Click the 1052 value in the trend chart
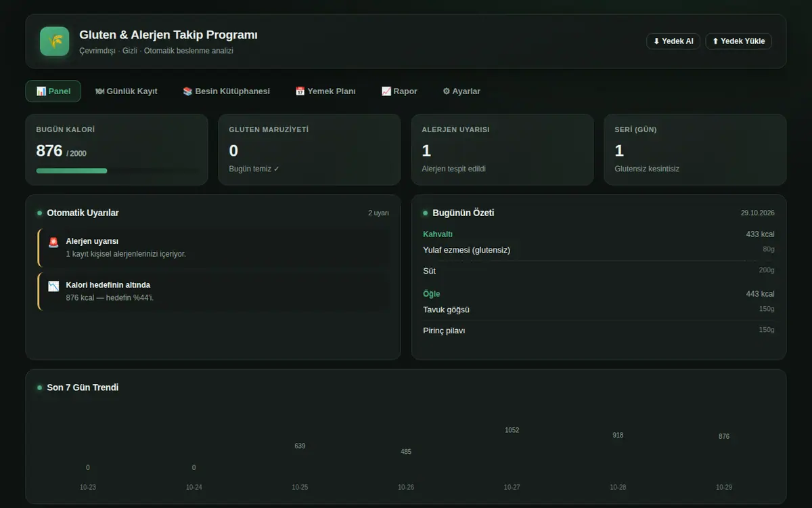The width and height of the screenshot is (812, 508). 512,430
